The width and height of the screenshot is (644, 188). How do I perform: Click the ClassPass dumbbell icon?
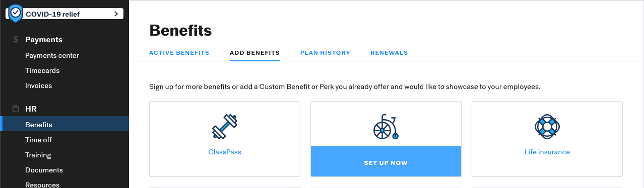point(225,127)
